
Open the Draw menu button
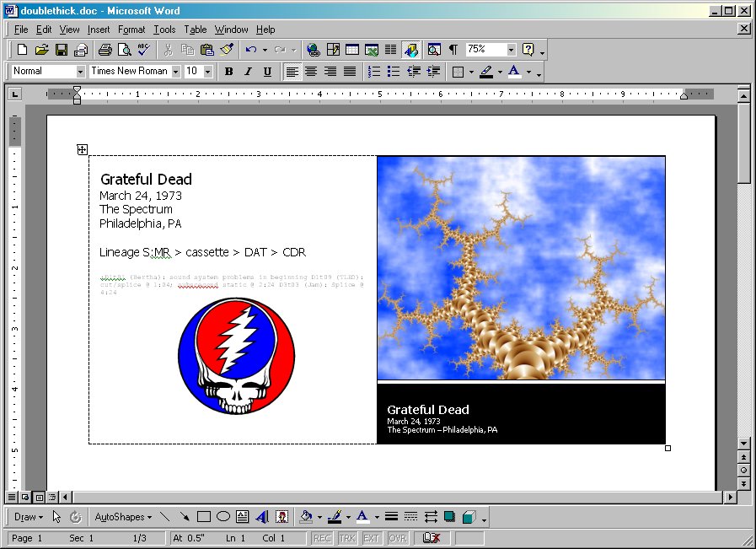coord(29,517)
